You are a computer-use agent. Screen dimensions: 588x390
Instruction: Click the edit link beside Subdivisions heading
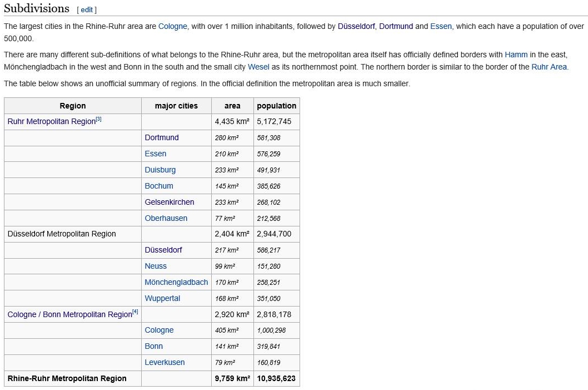pyautogui.click(x=87, y=9)
